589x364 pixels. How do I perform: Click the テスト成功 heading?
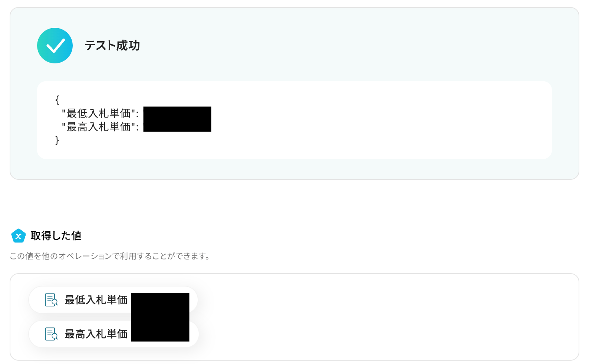pyautogui.click(x=112, y=46)
